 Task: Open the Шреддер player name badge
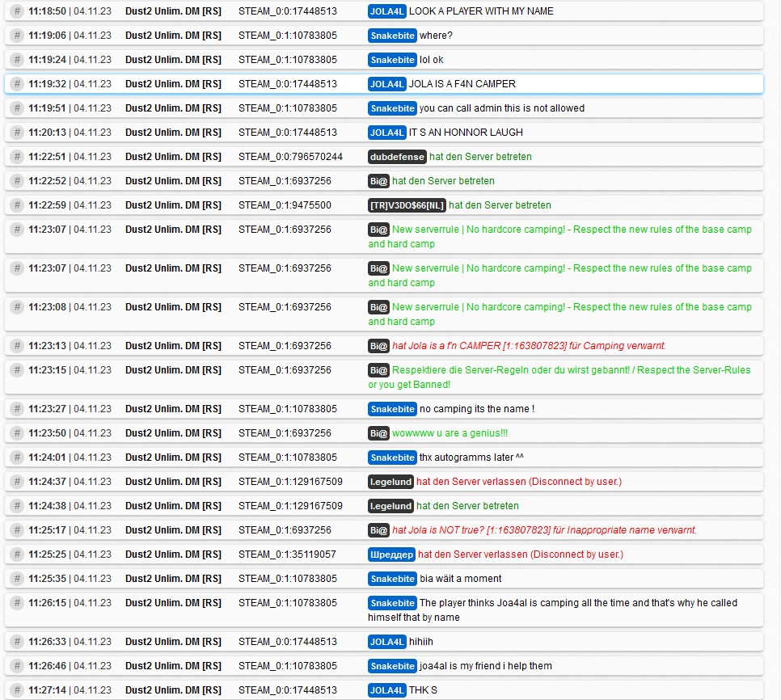click(x=392, y=555)
